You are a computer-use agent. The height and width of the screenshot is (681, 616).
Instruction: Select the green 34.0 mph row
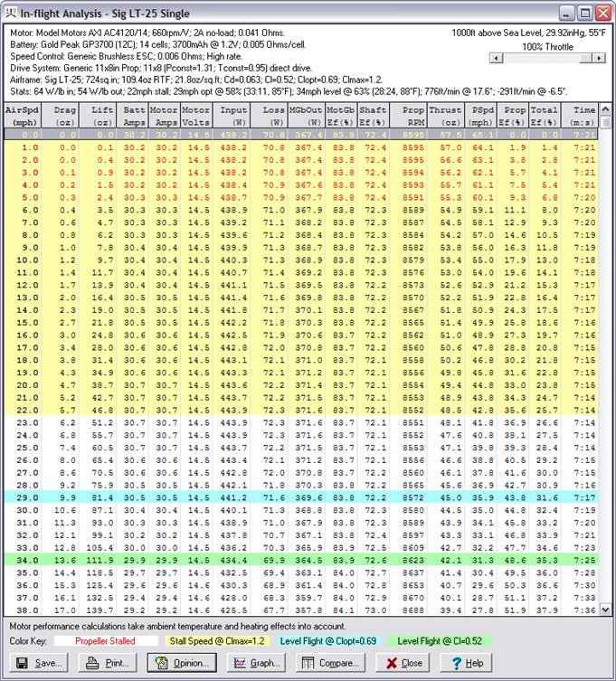pos(301,560)
